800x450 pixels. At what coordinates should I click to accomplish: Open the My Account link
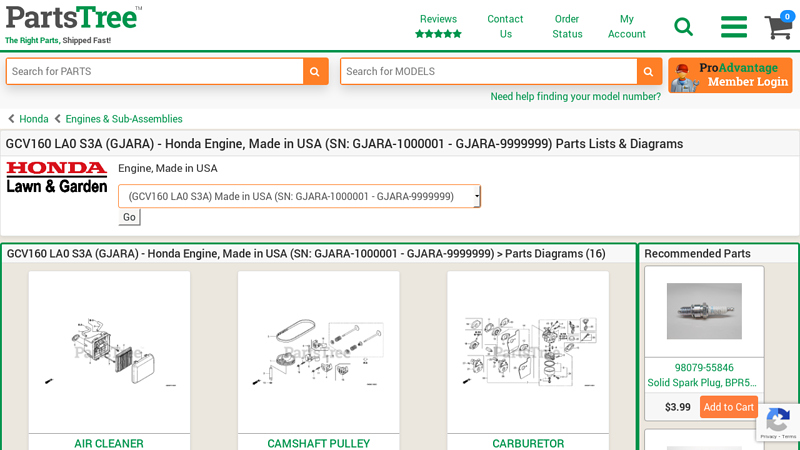(627, 27)
